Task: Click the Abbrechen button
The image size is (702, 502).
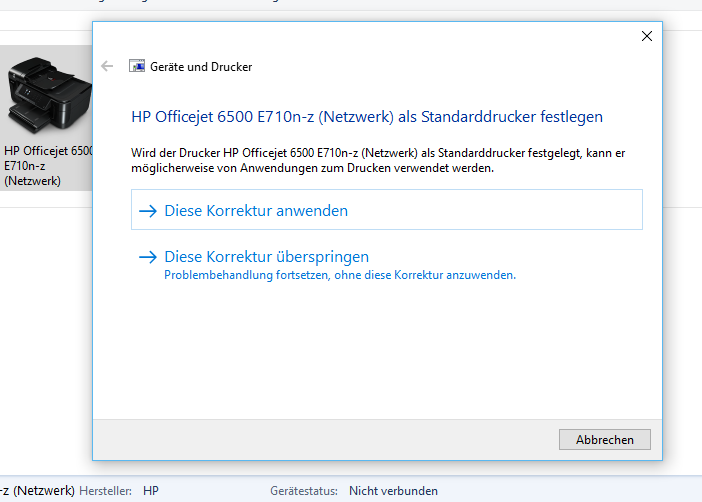Action: coord(604,439)
